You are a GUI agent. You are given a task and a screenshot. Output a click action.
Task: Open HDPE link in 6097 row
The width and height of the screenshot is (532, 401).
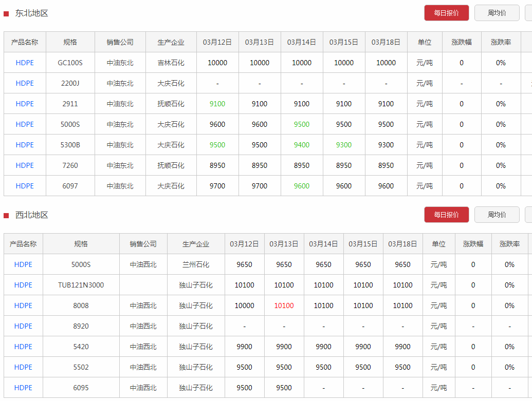pyautogui.click(x=25, y=186)
